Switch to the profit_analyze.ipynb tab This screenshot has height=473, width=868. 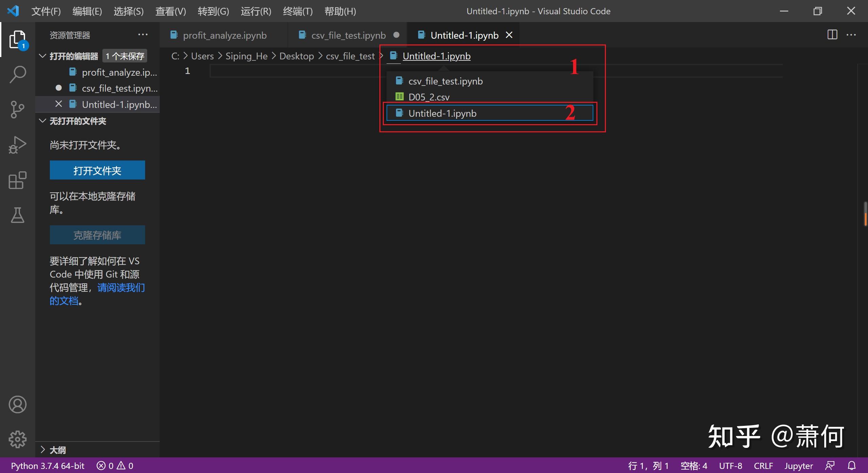pyautogui.click(x=224, y=35)
